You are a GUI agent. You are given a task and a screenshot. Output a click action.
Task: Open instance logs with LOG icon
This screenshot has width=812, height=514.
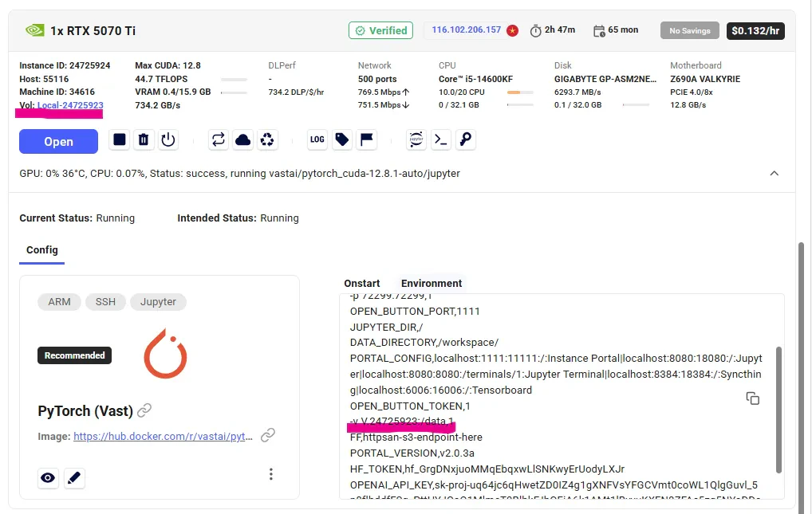click(x=317, y=139)
